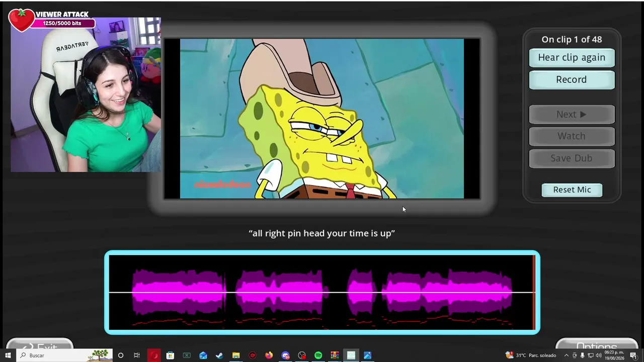The image size is (644, 362).
Task: Click the desert tree search highlight image
Action: click(x=100, y=355)
